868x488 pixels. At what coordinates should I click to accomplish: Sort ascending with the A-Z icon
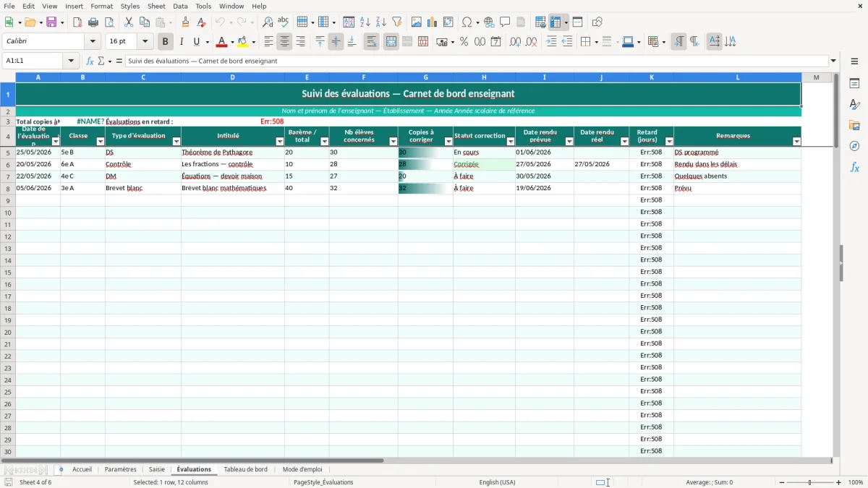pos(365,22)
